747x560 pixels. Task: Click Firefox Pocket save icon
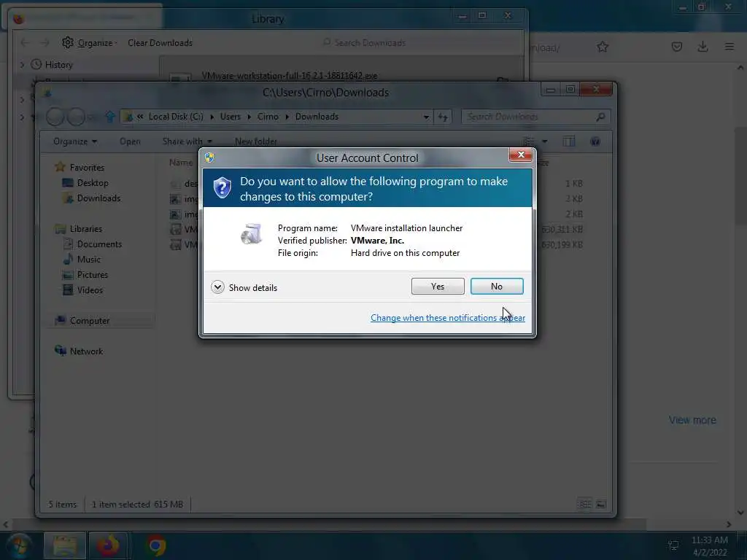pos(676,47)
